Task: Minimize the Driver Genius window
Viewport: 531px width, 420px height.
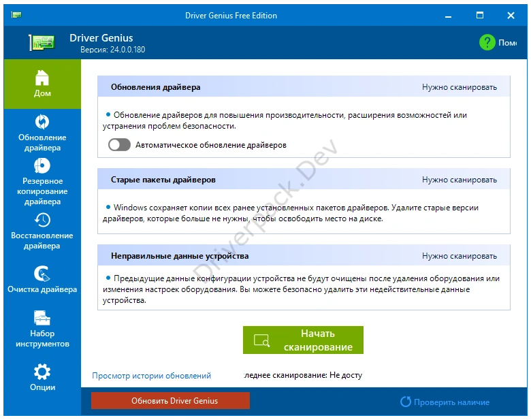Action: coord(449,16)
